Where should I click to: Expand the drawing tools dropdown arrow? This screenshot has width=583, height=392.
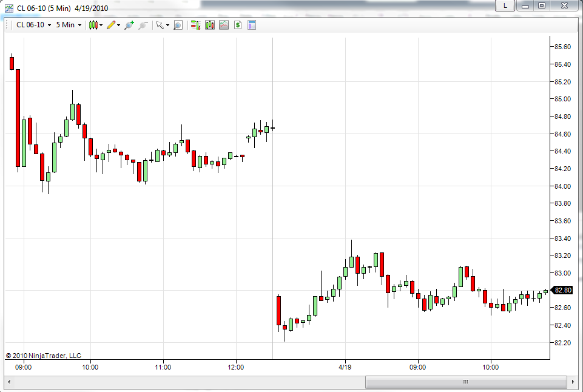pyautogui.click(x=119, y=25)
